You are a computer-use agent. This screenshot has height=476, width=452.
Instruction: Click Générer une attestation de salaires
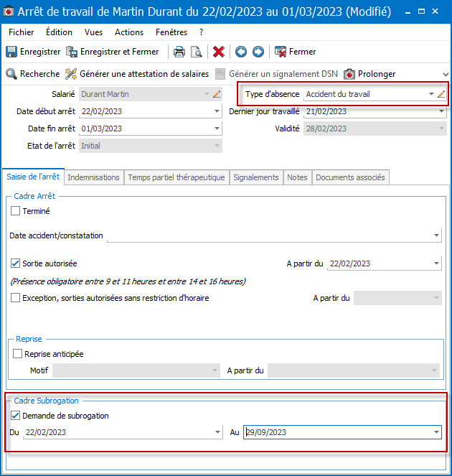coord(137,74)
